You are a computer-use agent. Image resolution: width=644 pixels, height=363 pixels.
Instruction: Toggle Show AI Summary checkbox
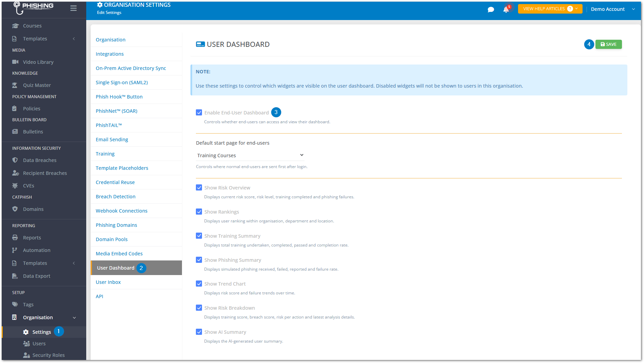[199, 332]
